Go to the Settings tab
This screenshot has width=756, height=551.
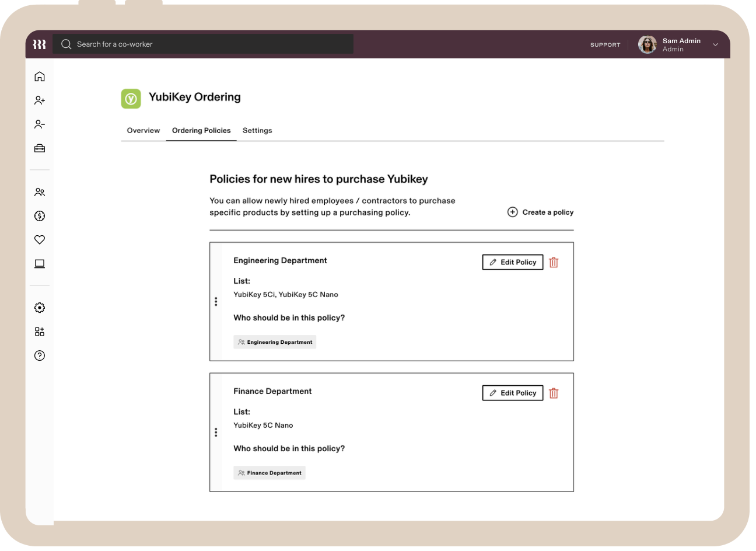click(x=257, y=131)
